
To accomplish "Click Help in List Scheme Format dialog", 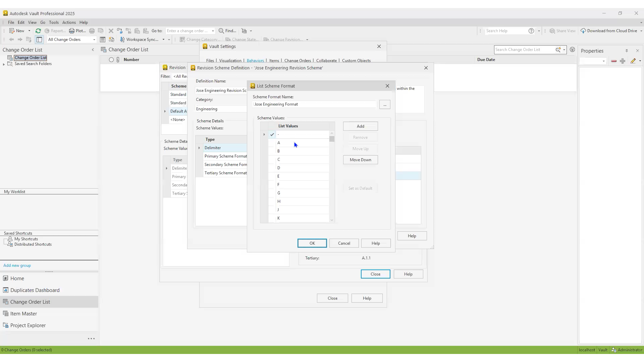I will pyautogui.click(x=376, y=243).
